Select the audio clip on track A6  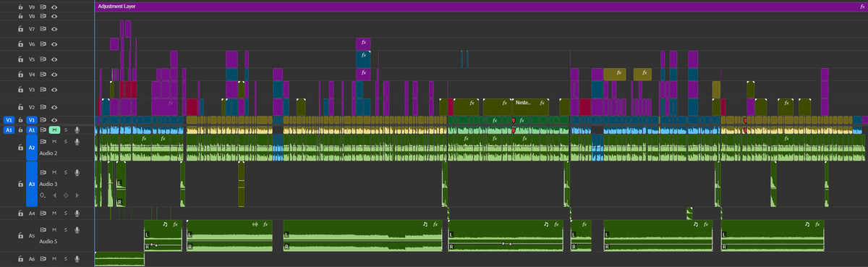(119, 258)
